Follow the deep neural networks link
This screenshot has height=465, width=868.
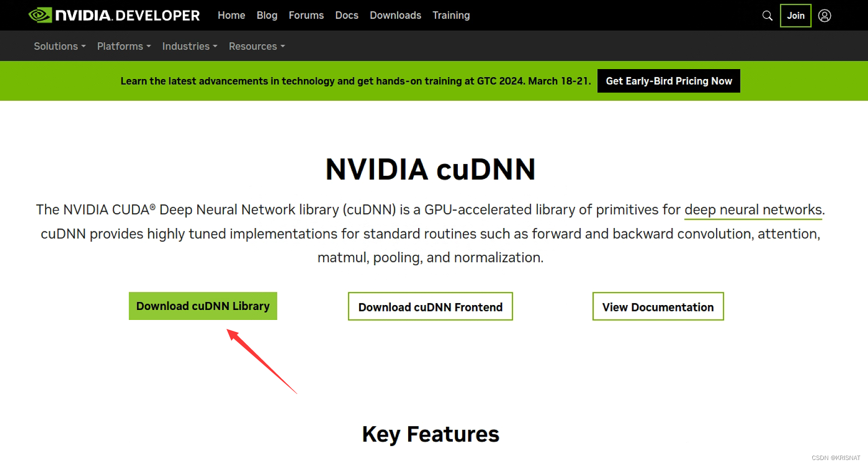pos(753,210)
